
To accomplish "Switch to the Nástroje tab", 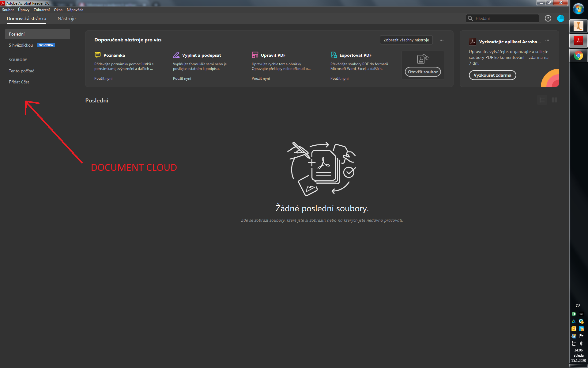I will point(66,18).
